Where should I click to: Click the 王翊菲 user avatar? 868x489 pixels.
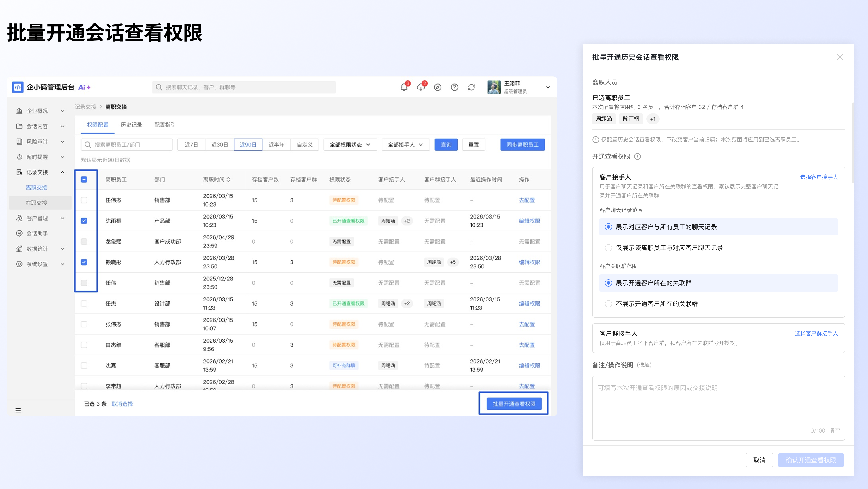point(494,87)
